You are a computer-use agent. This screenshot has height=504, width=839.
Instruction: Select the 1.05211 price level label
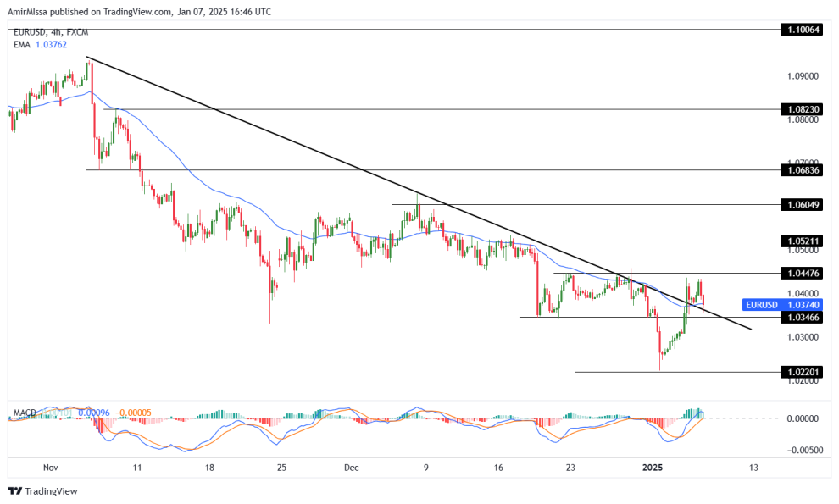(x=801, y=241)
